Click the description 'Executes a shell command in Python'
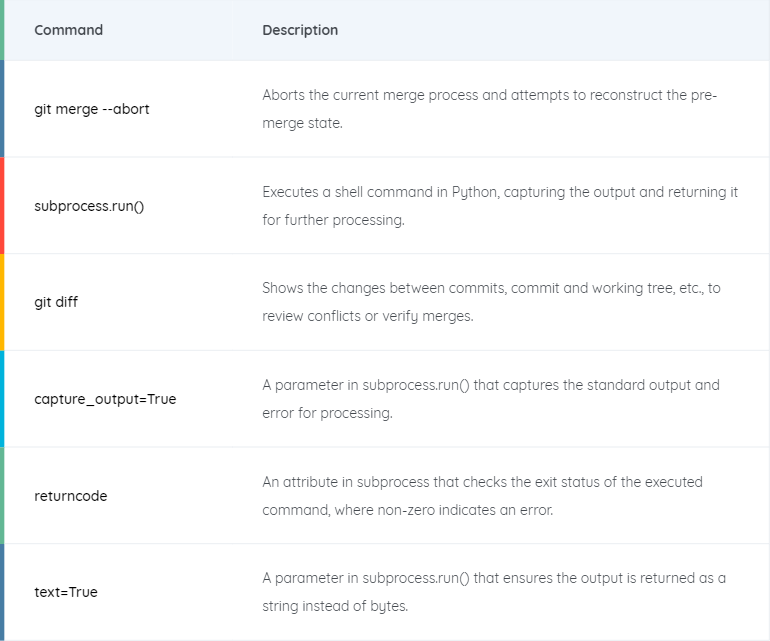 500,206
